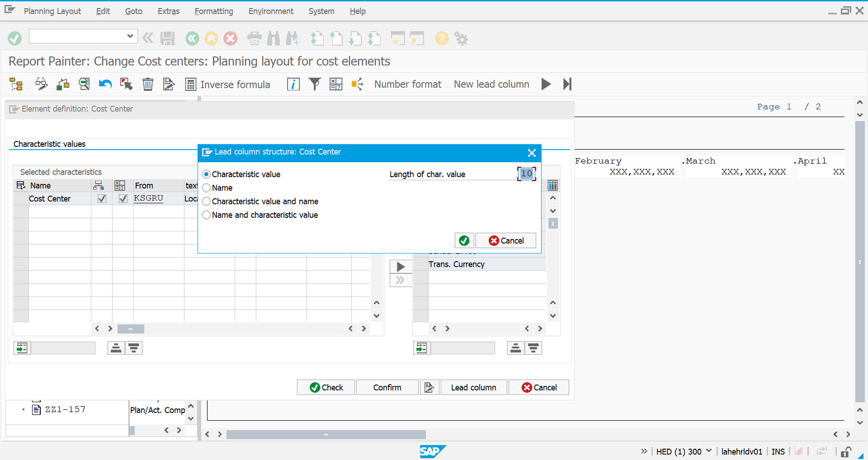Click selected characteristics horizontal scrollbar thumb

click(x=131, y=329)
